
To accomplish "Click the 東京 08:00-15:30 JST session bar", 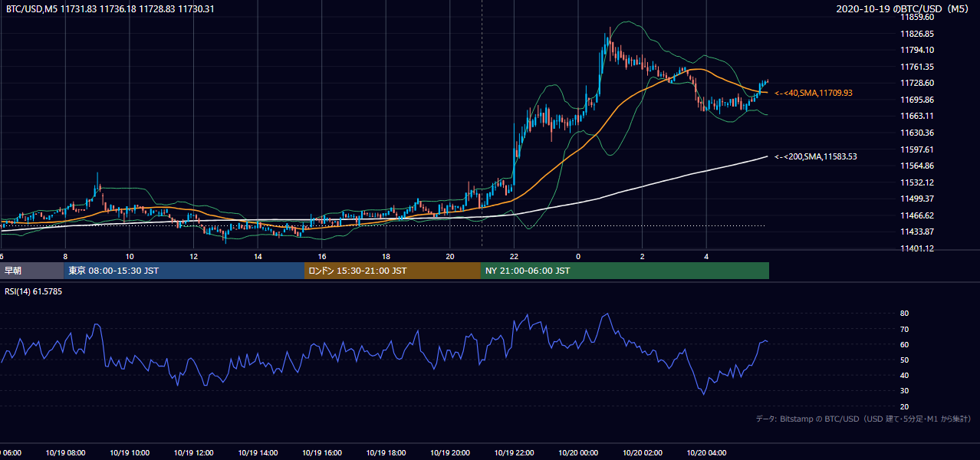I will [184, 271].
